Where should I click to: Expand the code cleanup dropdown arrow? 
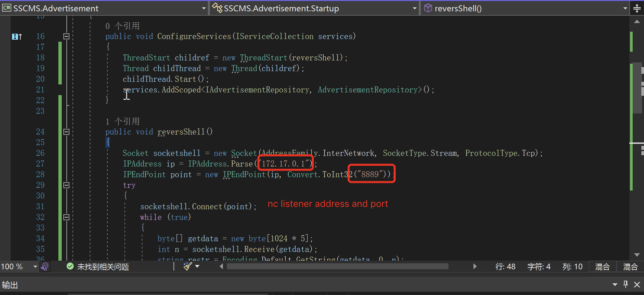[197, 266]
